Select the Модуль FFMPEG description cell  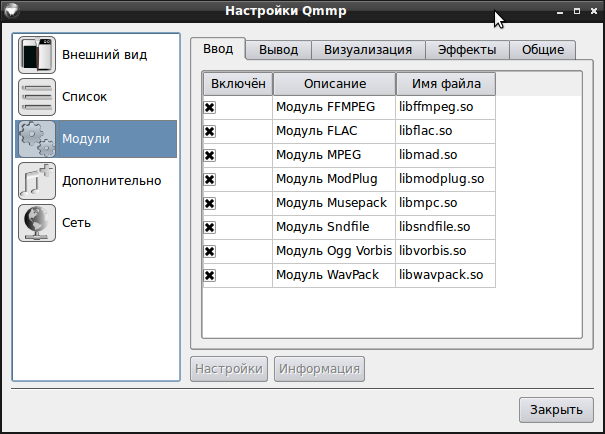coord(334,107)
